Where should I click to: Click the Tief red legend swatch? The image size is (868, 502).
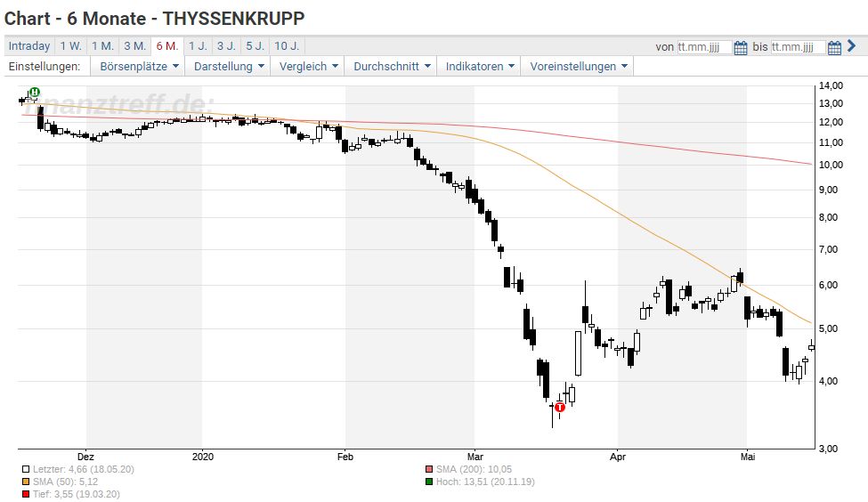coord(26,494)
